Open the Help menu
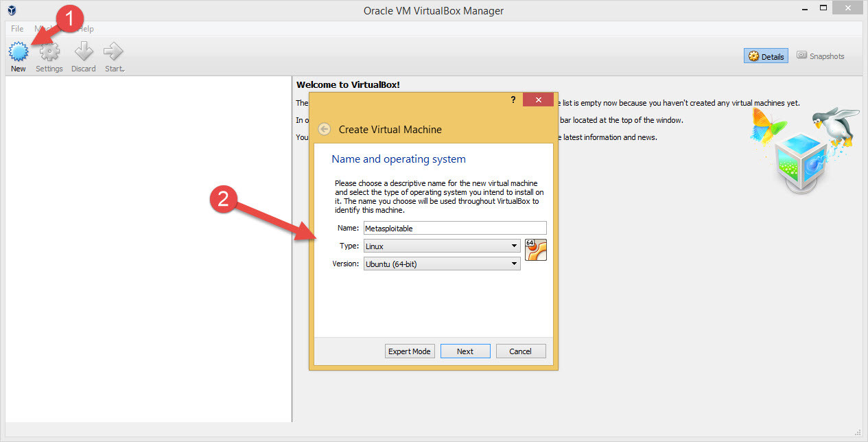 [86, 29]
